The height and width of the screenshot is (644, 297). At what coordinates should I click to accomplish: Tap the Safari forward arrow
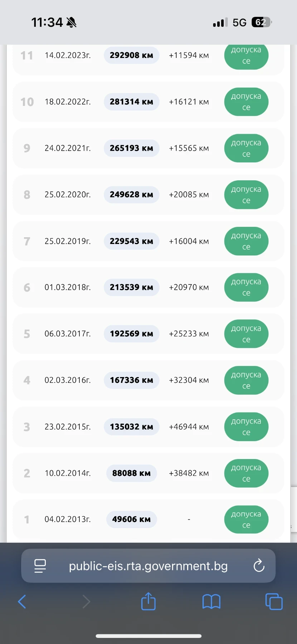pyautogui.click(x=86, y=601)
